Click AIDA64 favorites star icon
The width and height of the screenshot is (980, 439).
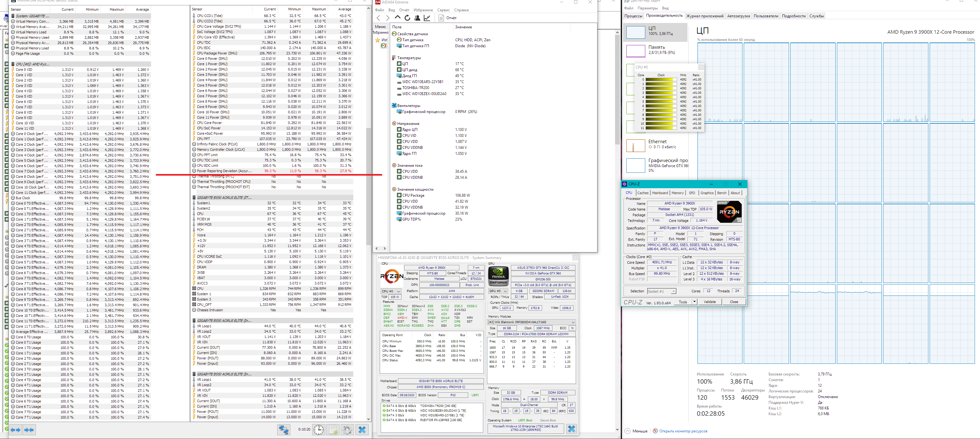pyautogui.click(x=378, y=40)
